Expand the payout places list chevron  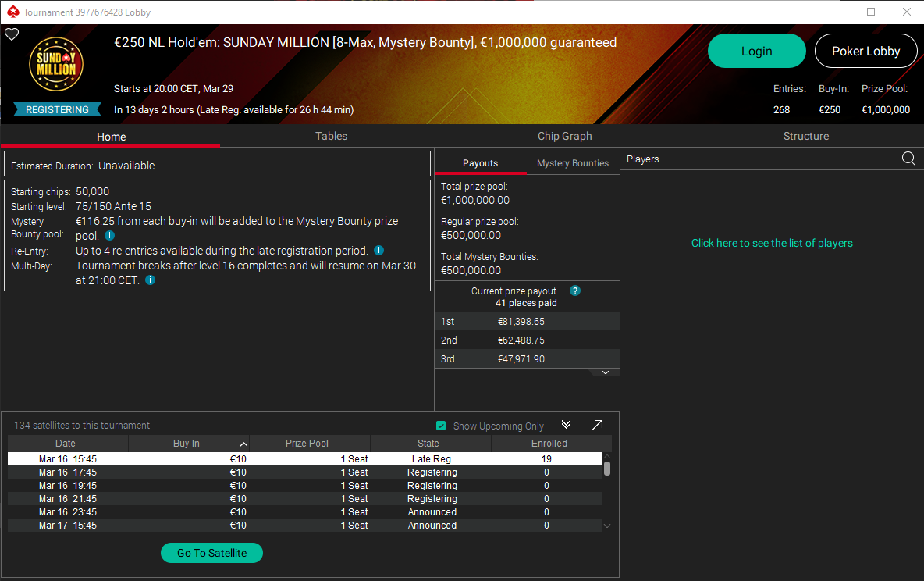[605, 372]
